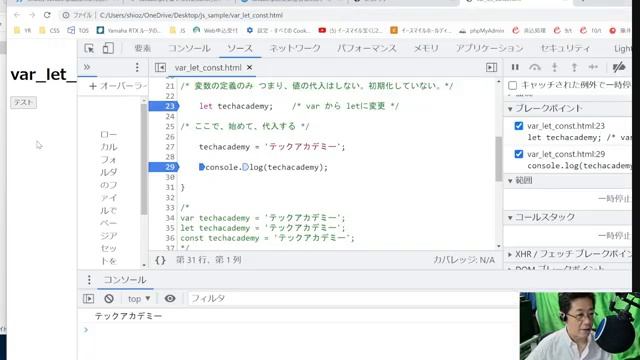Switch to the コンソール tab in DevTools
This screenshot has height=360, width=640.
[x=189, y=49]
